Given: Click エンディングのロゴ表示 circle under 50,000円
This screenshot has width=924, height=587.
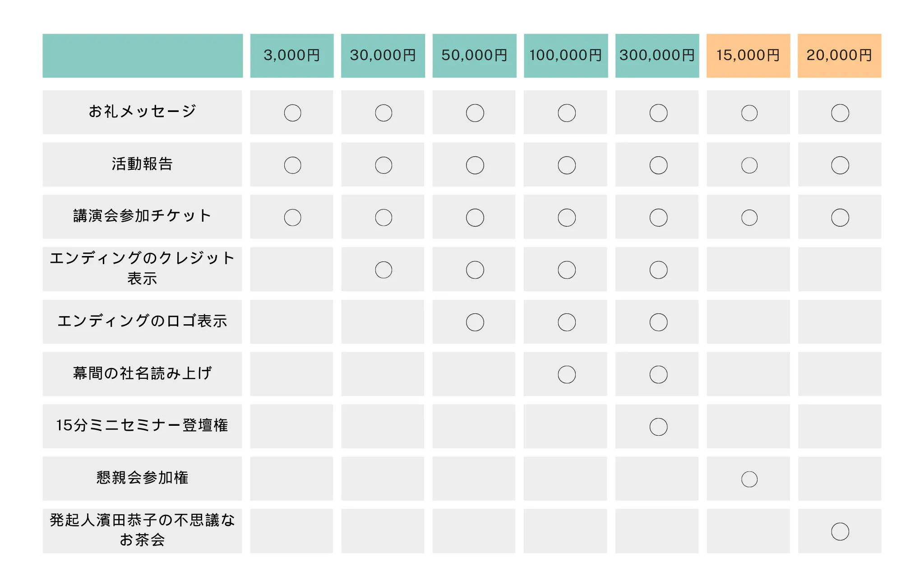Looking at the screenshot, I should point(475,322).
